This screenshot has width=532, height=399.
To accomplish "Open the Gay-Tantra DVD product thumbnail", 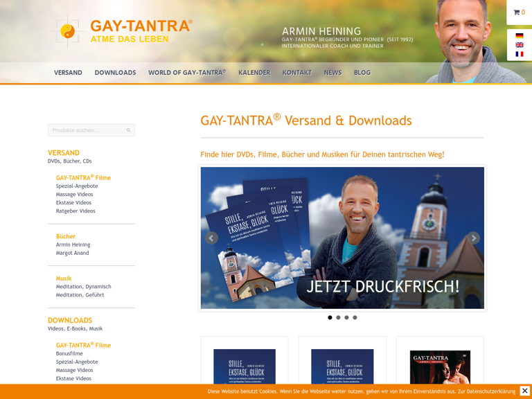I will click(x=440, y=367).
